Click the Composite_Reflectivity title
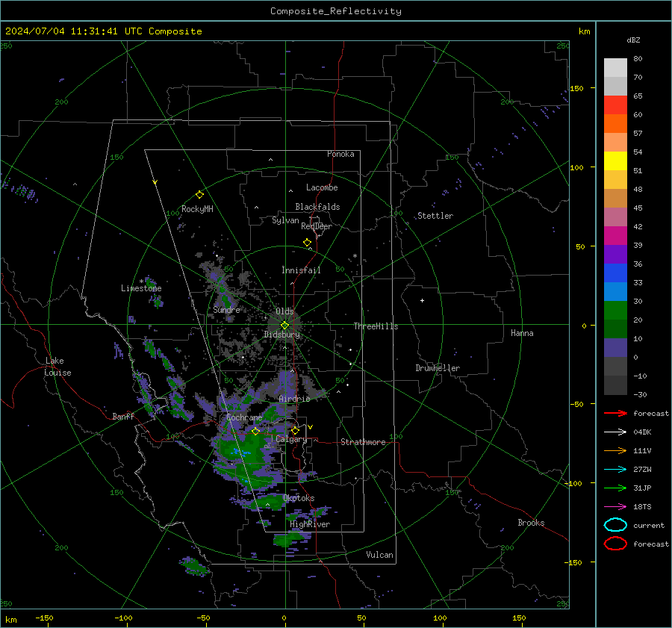The height and width of the screenshot is (628, 672). pos(335,11)
